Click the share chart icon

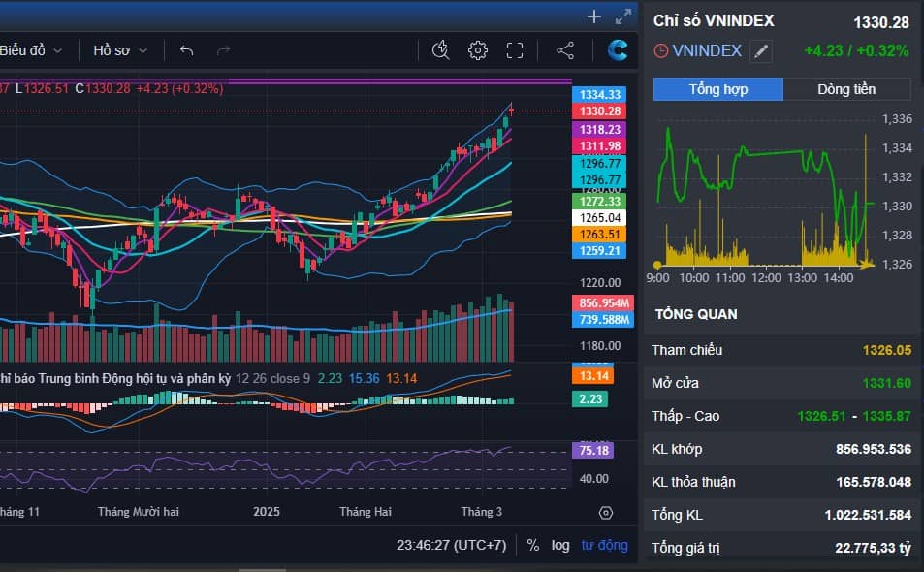565,50
